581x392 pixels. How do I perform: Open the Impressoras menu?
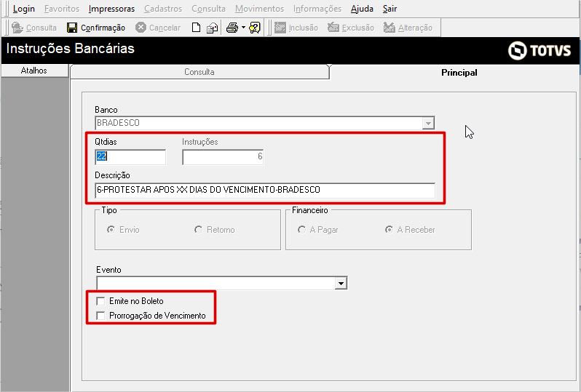(x=111, y=9)
